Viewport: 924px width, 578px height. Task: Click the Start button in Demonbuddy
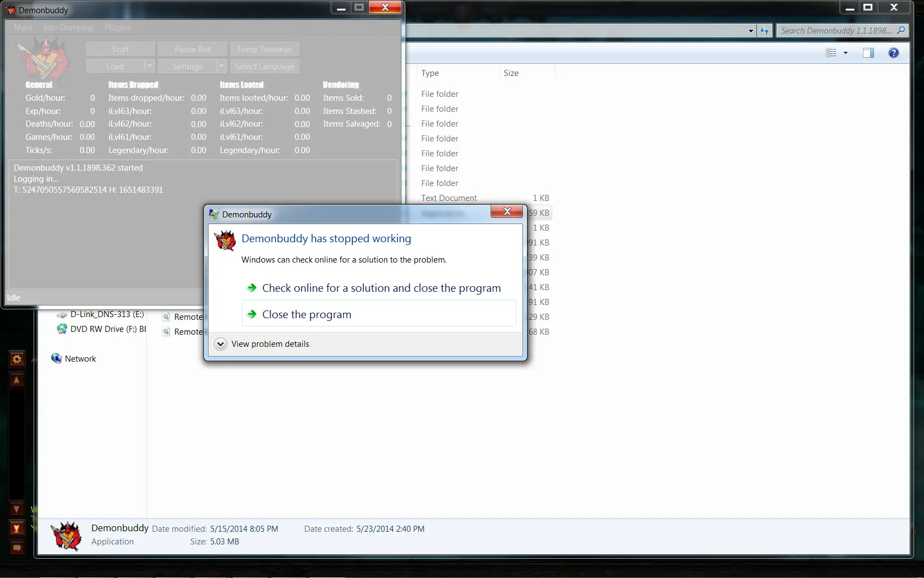(x=120, y=49)
